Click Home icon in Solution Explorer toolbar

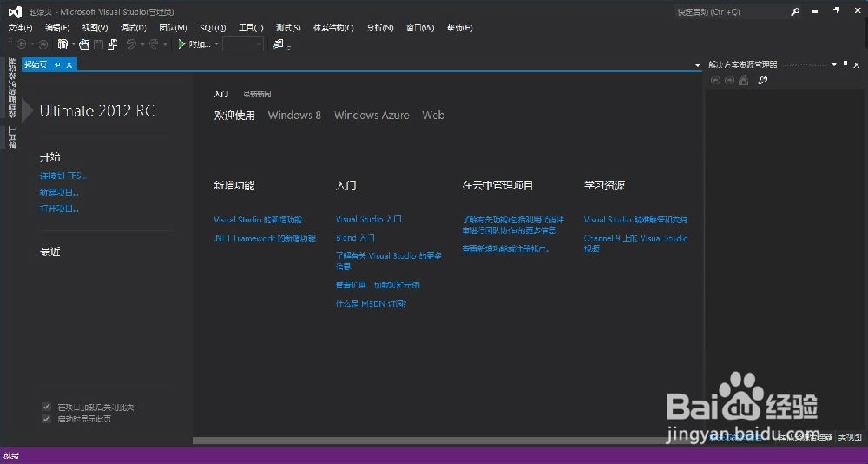click(744, 81)
